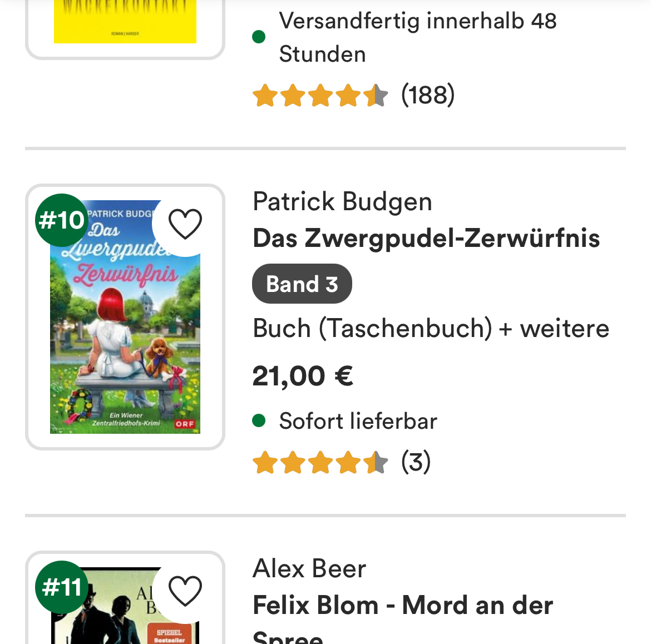Screen dimensions: 651x644
Task: Show formats via Buch (Taschenbuch) + weitere
Action: click(x=431, y=328)
